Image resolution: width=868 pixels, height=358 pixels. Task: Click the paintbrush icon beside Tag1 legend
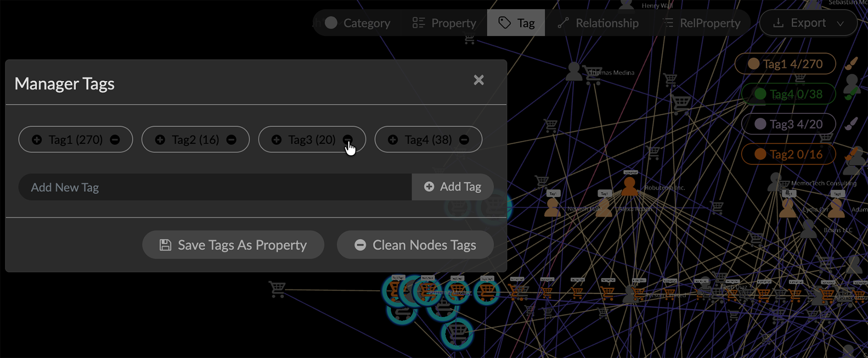[851, 64]
